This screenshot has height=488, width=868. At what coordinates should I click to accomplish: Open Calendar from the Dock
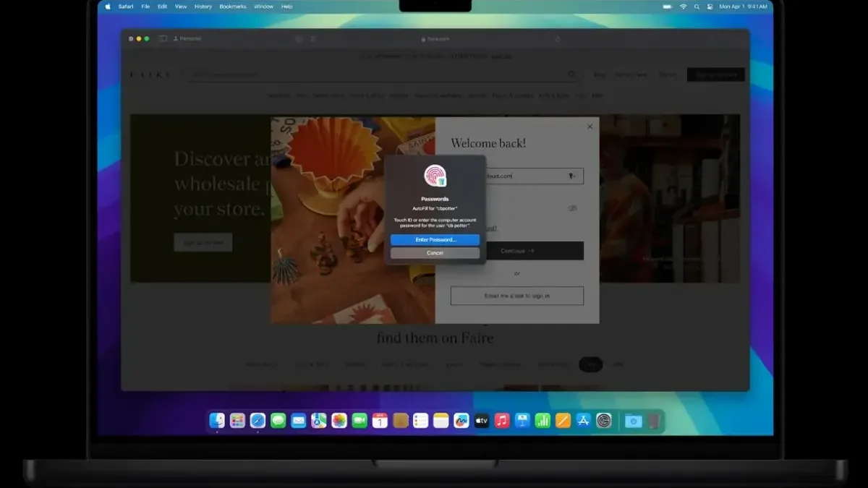point(380,420)
